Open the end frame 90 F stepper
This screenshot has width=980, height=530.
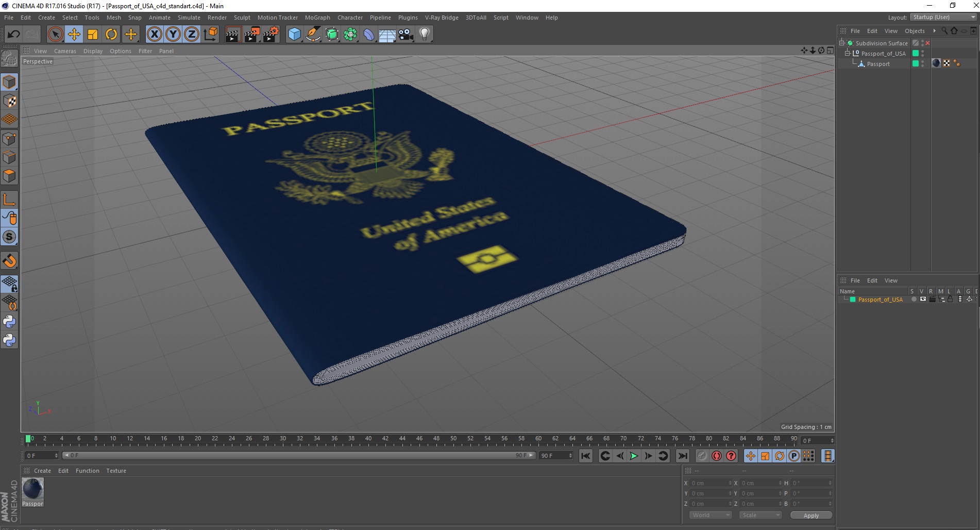click(x=570, y=456)
